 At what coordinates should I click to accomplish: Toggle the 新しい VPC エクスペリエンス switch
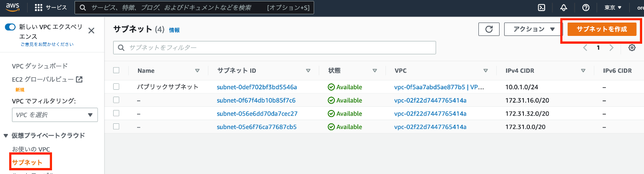[x=10, y=27]
